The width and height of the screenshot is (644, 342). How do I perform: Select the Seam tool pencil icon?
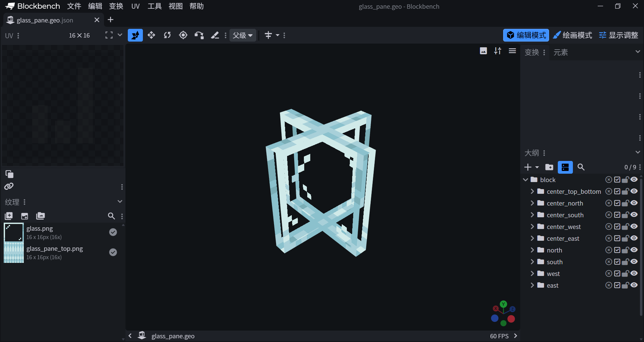pos(215,35)
